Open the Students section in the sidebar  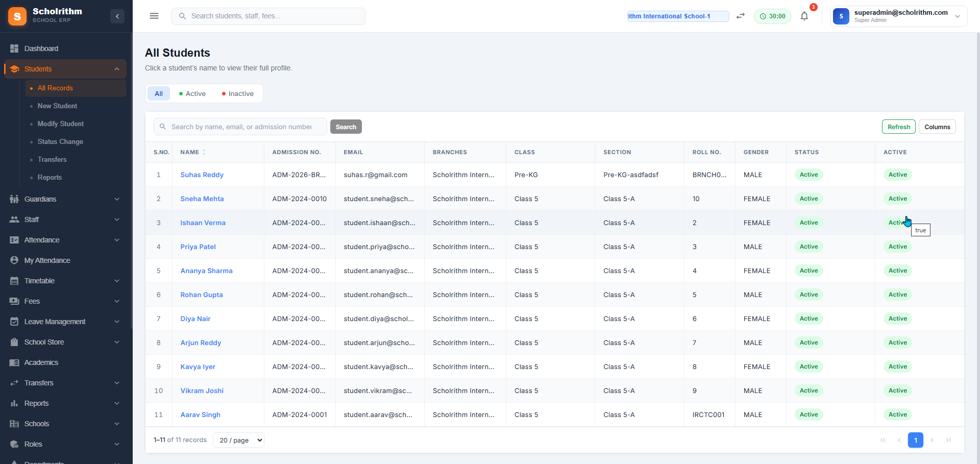(38, 68)
